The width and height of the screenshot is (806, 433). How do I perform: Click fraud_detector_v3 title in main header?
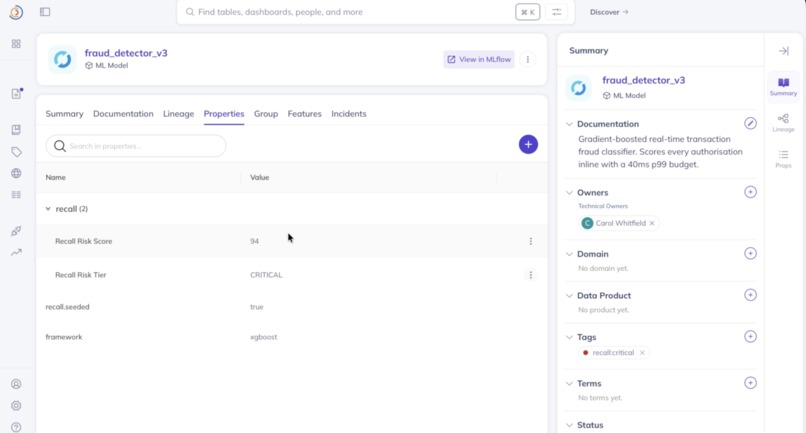[126, 53]
